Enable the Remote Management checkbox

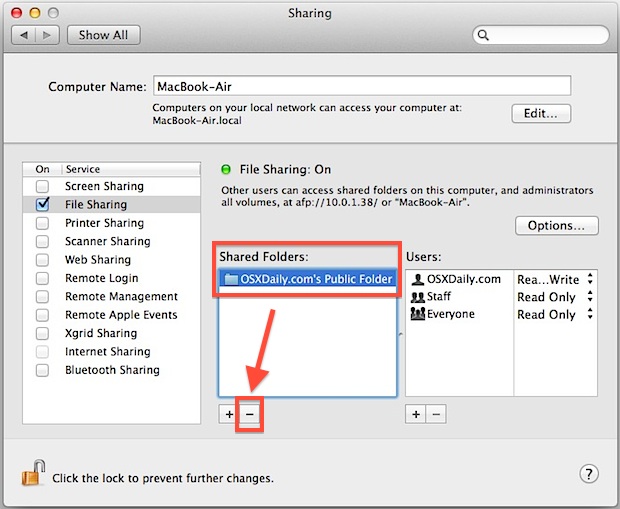42,297
